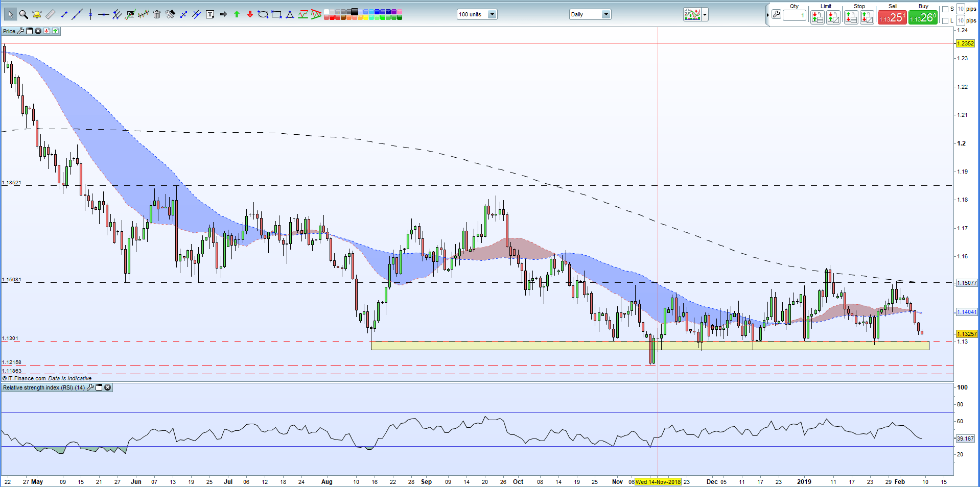Enable the S stop pips checkbox
The height and width of the screenshot is (487, 980).
click(945, 9)
